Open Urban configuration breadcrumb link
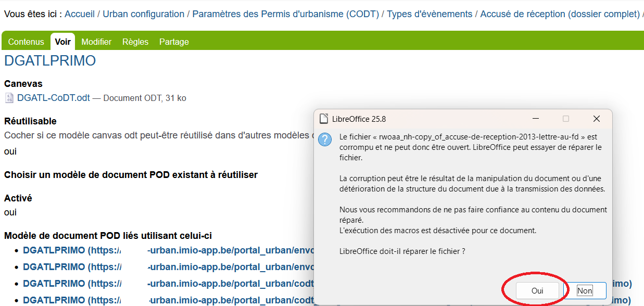 [143, 14]
